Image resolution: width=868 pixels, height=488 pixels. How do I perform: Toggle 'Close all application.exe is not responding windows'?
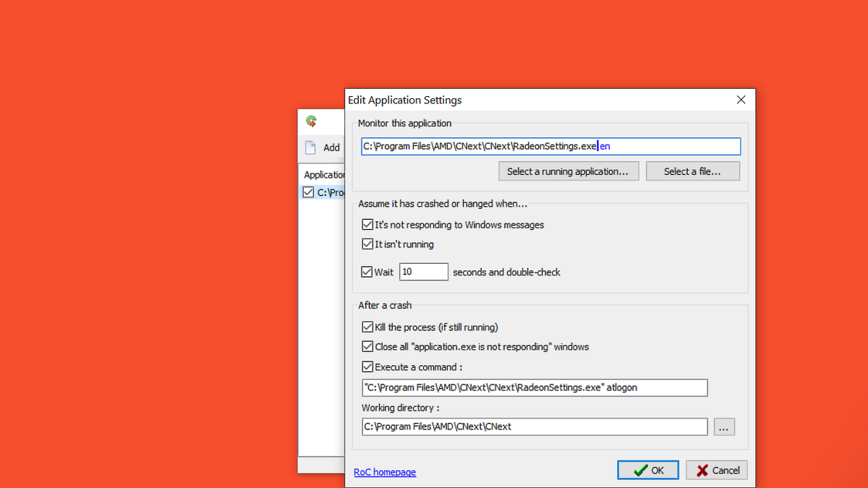pos(367,346)
